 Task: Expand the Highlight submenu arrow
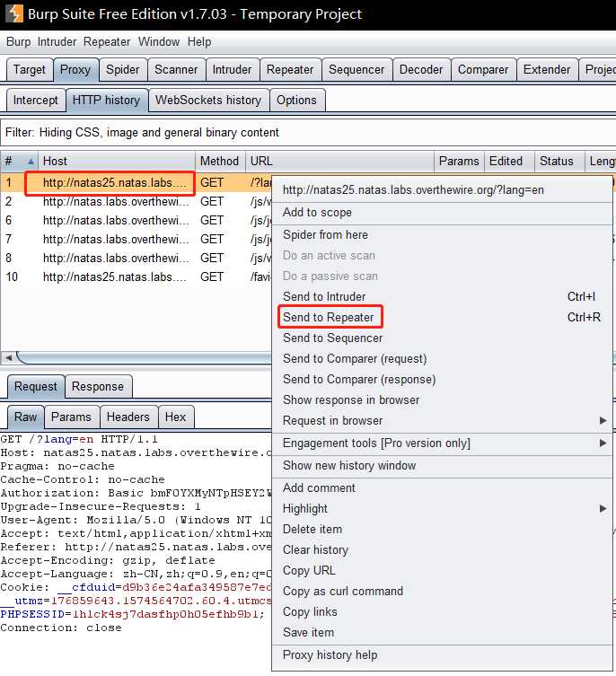pyautogui.click(x=603, y=509)
